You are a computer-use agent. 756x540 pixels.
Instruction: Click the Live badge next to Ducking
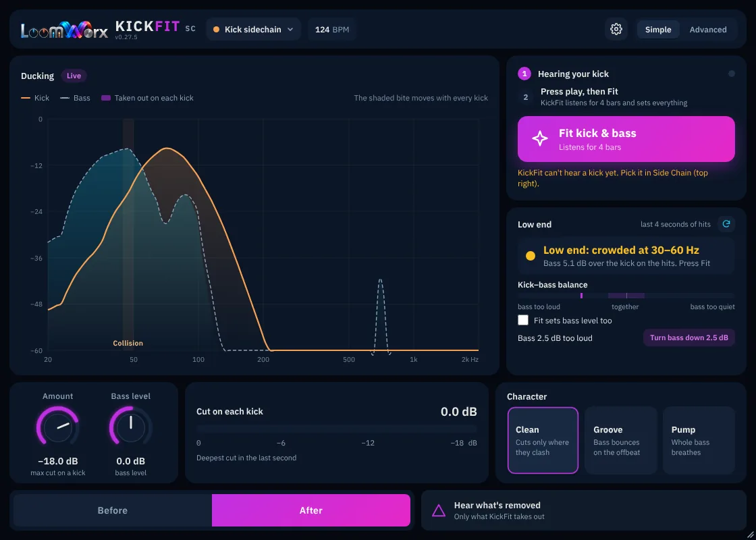click(x=74, y=76)
